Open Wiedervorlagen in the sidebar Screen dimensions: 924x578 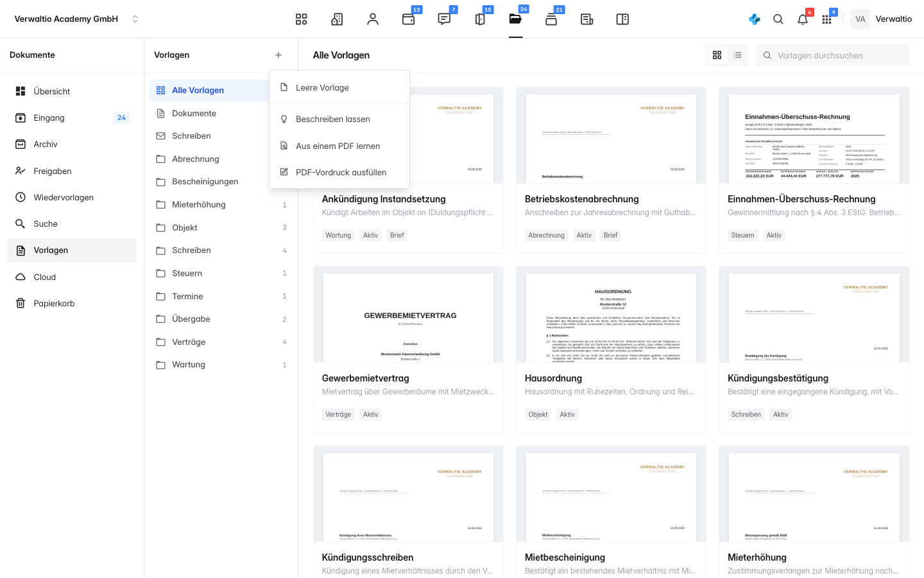coord(72,197)
